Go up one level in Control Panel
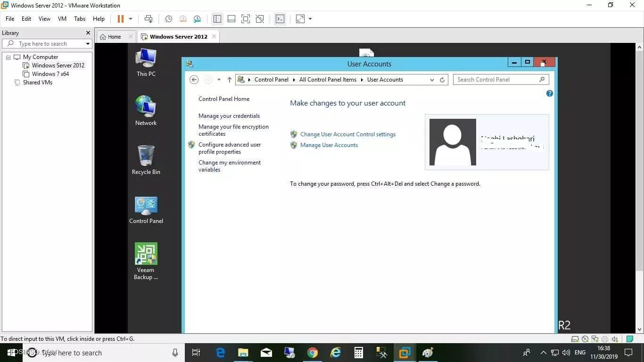Viewport: 644px width, 362px height. 230,80
